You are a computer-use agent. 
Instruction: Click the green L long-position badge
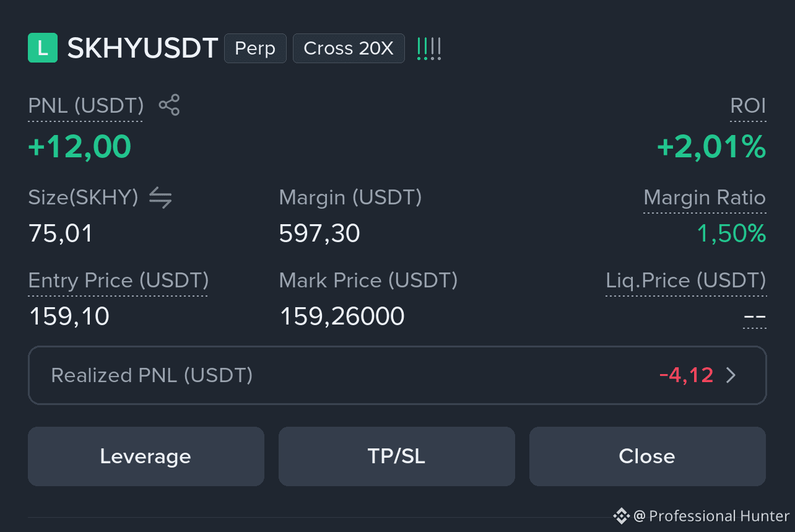pos(43,48)
